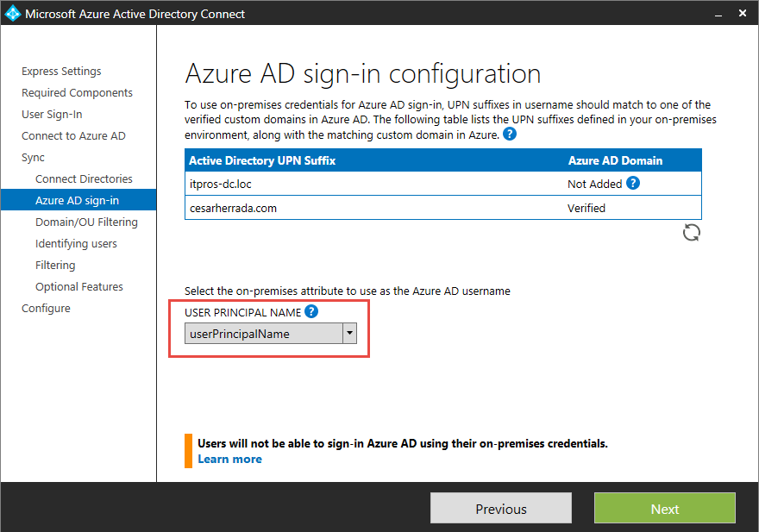Click the Azure AD Connect title bar logo
This screenshot has width=759, height=532.
tap(12, 14)
